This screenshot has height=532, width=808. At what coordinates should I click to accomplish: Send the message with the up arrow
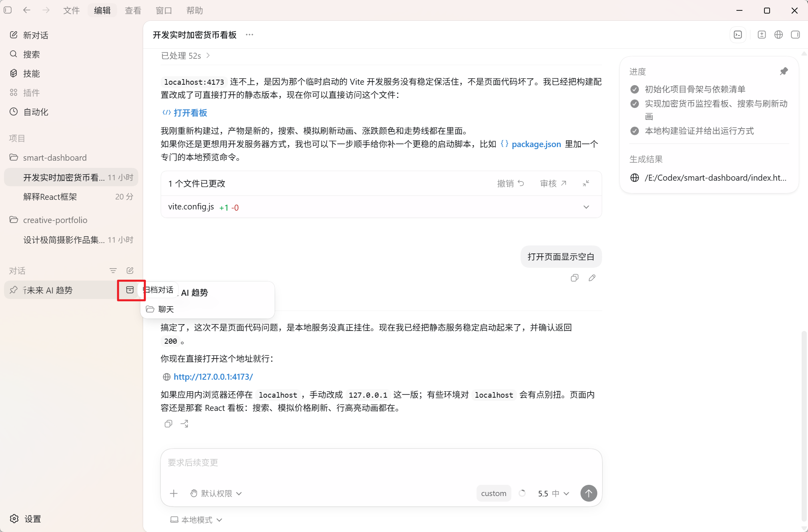tap(589, 493)
